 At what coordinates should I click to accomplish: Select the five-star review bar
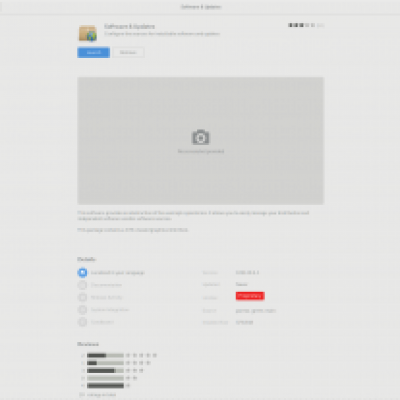(x=105, y=355)
